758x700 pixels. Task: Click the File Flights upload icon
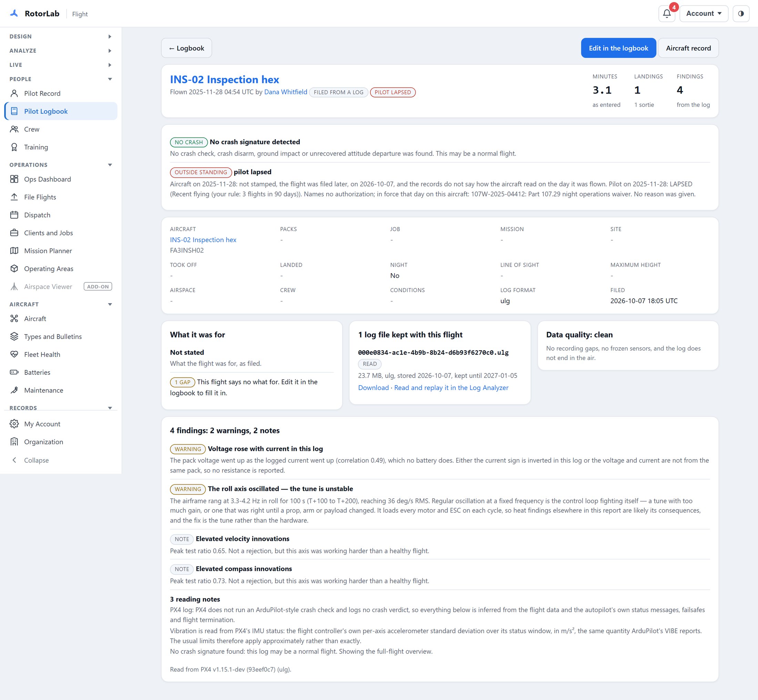[14, 197]
